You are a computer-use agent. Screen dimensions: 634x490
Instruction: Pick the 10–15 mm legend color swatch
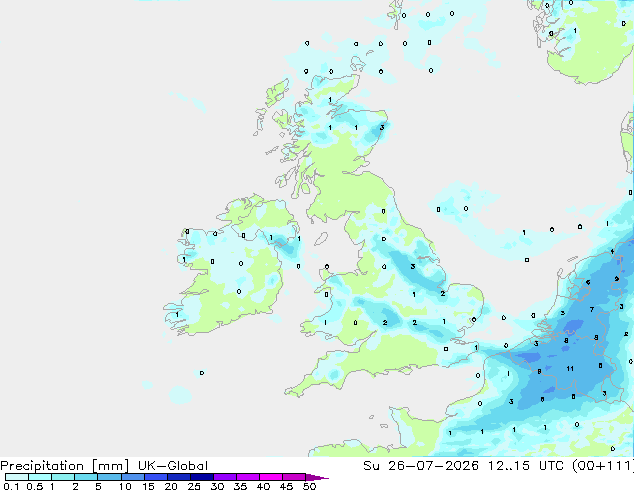pos(133,477)
